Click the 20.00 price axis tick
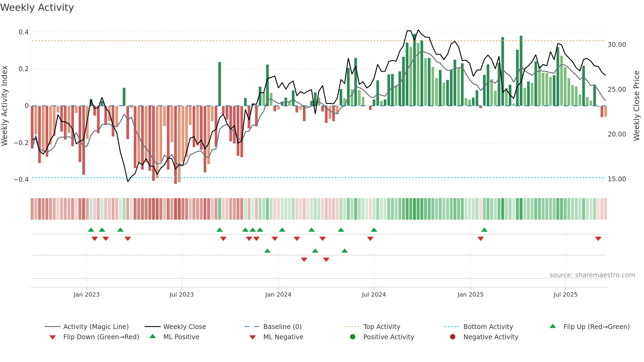This screenshot has height=362, width=644. click(x=617, y=134)
